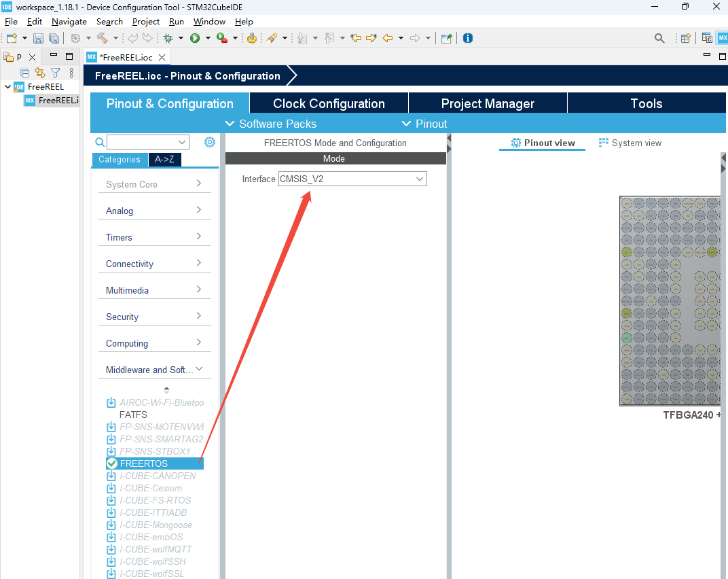This screenshot has width=728, height=579.
Task: Select Categories view toggle
Action: coord(119,160)
